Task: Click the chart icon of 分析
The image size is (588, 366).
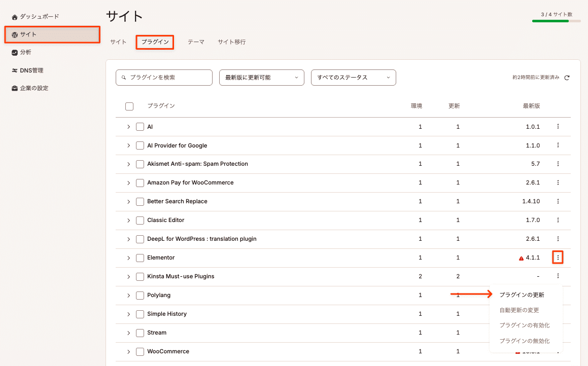Action: point(15,52)
